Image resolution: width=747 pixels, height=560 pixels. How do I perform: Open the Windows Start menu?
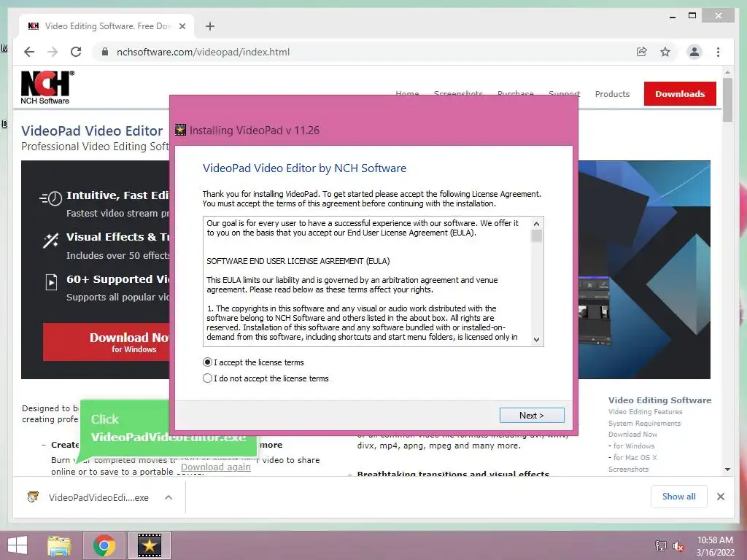(18, 545)
